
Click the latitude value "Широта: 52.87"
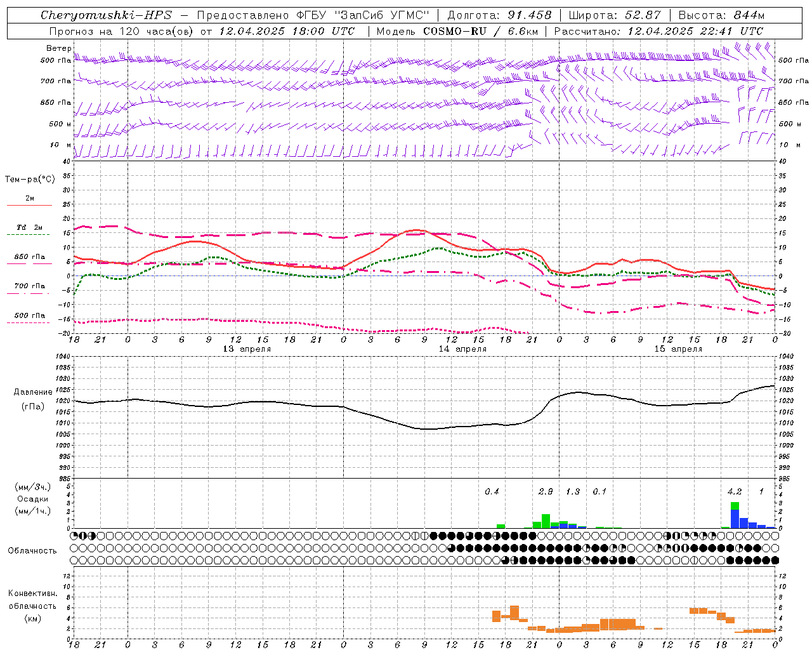pyautogui.click(x=615, y=15)
